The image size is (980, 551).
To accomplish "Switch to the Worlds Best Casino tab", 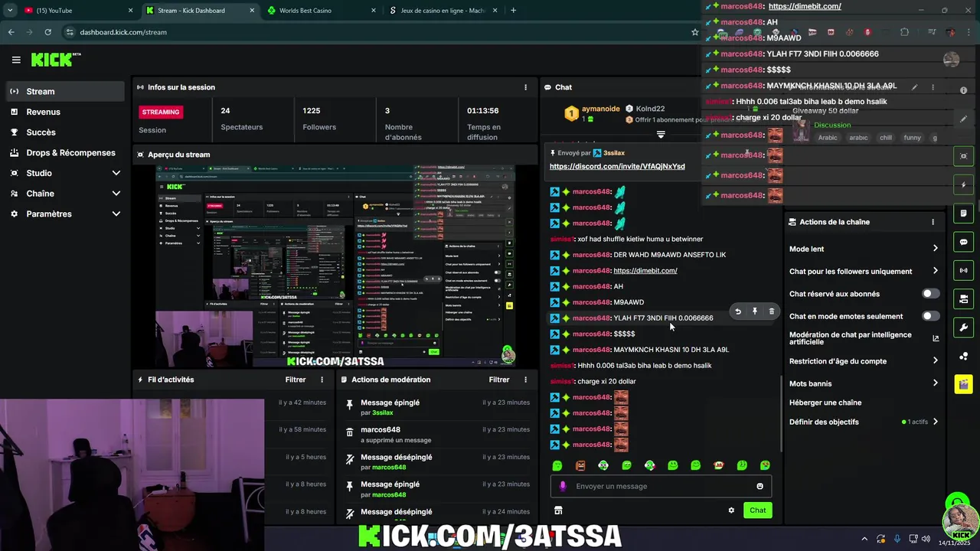I will pos(322,11).
